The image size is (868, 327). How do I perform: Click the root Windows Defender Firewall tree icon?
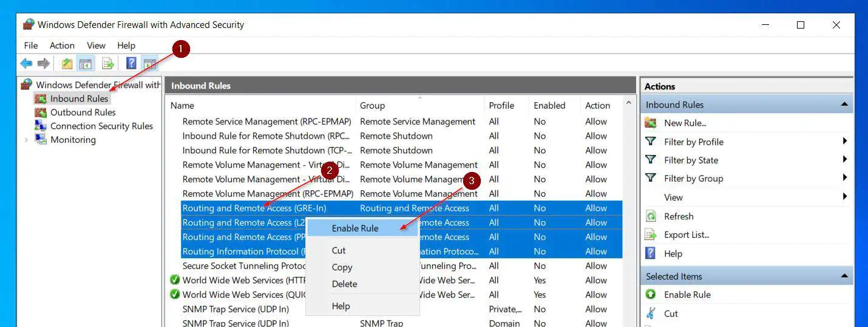pyautogui.click(x=27, y=84)
